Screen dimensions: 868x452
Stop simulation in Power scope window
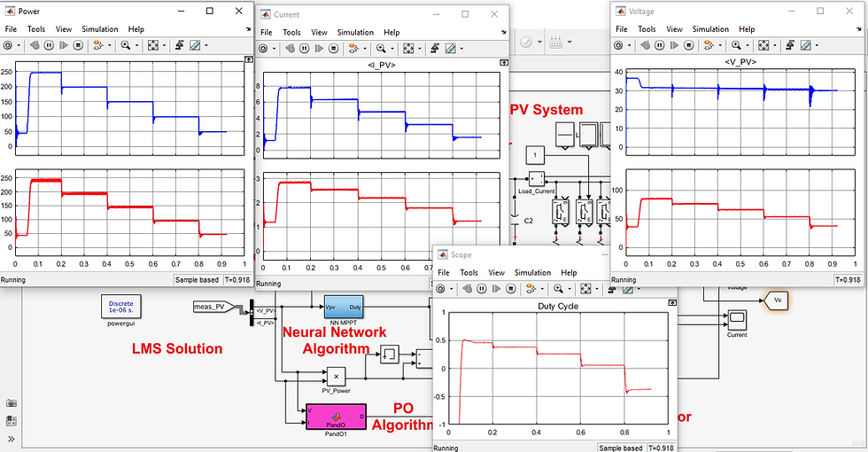(x=78, y=45)
